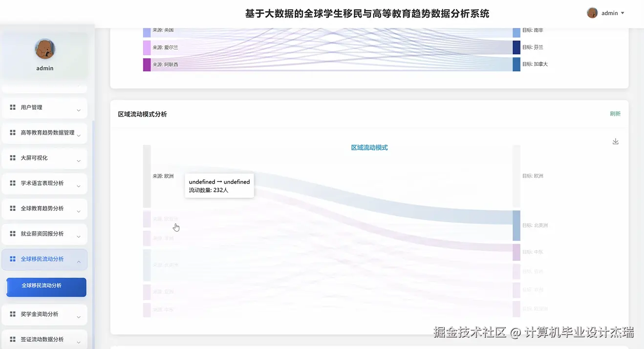Viewport: 644px width, 349px height.
Task: Collapse the 全球移民流动分析 menu chevron
Action: [x=79, y=262]
